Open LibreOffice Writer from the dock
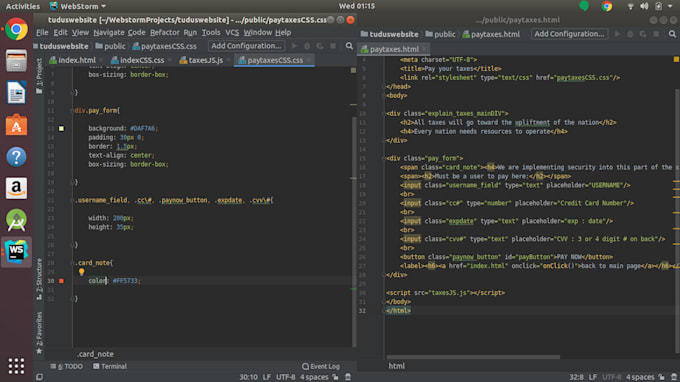 pos(16,92)
